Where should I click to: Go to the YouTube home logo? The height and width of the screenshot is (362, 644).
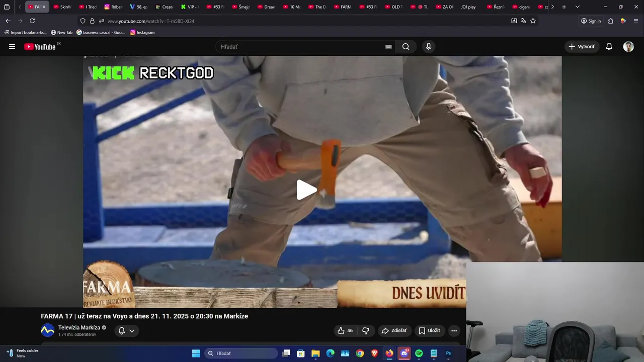click(x=40, y=47)
